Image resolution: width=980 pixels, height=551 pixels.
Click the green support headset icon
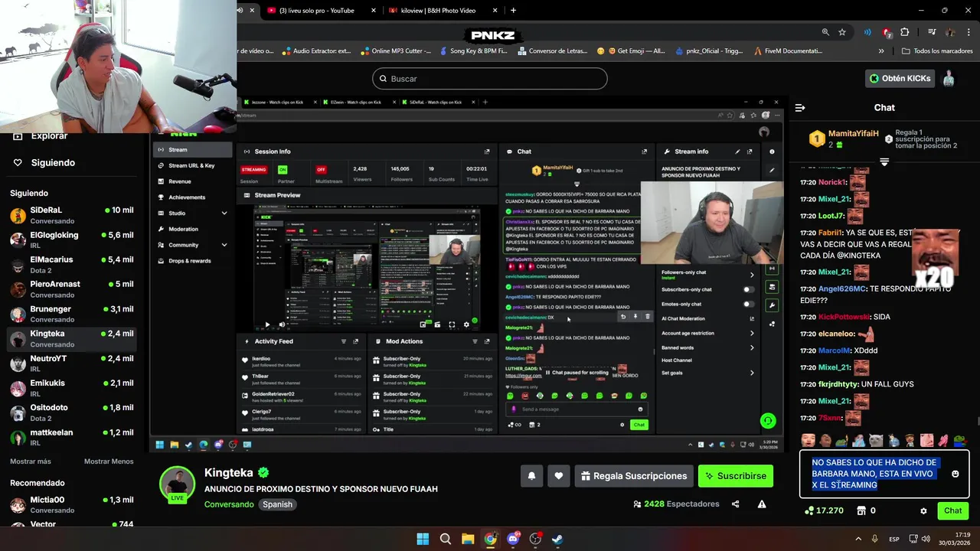[x=768, y=421]
